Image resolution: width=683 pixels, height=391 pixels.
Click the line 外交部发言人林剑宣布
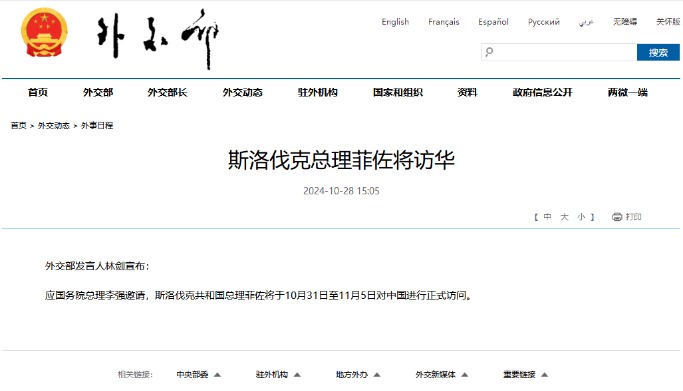(97, 266)
